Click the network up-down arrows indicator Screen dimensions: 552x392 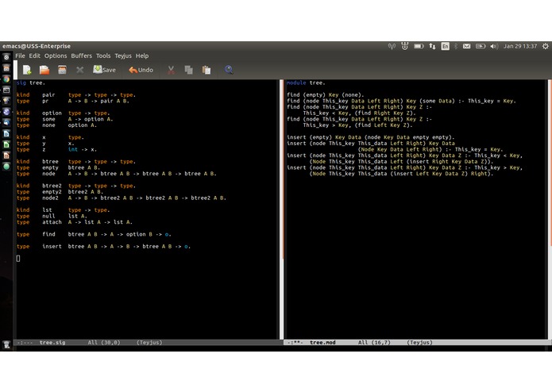(x=432, y=46)
